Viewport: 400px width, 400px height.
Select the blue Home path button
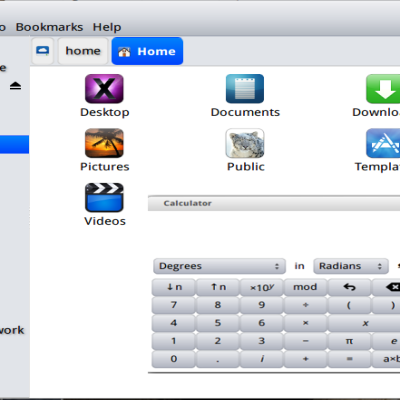(147, 51)
